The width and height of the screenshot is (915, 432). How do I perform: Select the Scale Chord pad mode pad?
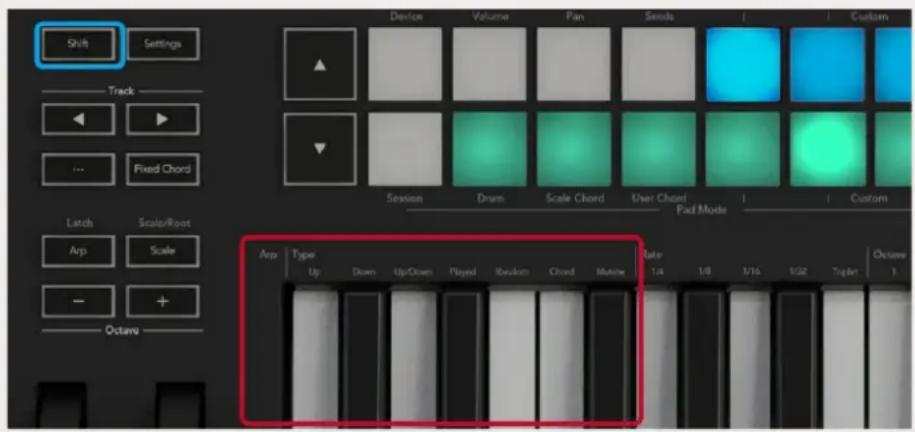coord(574,149)
